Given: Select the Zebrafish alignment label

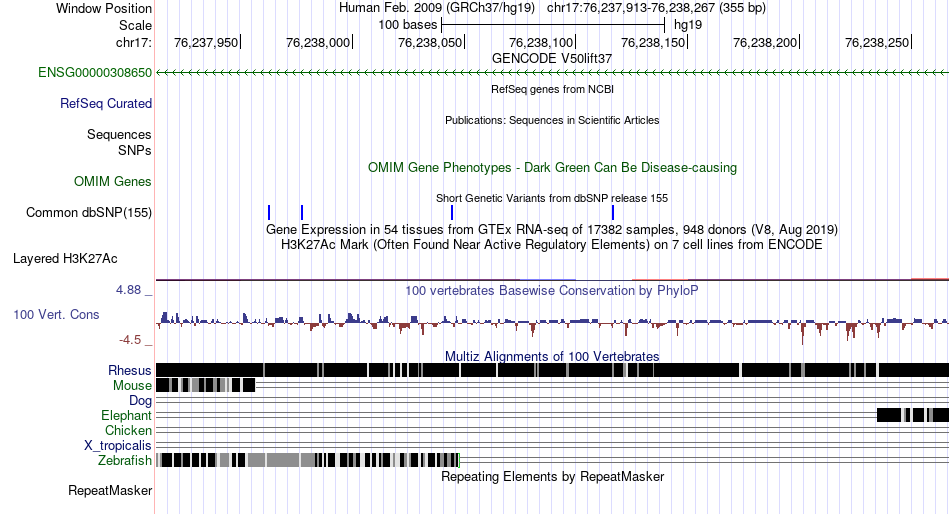Looking at the screenshot, I should [125, 461].
